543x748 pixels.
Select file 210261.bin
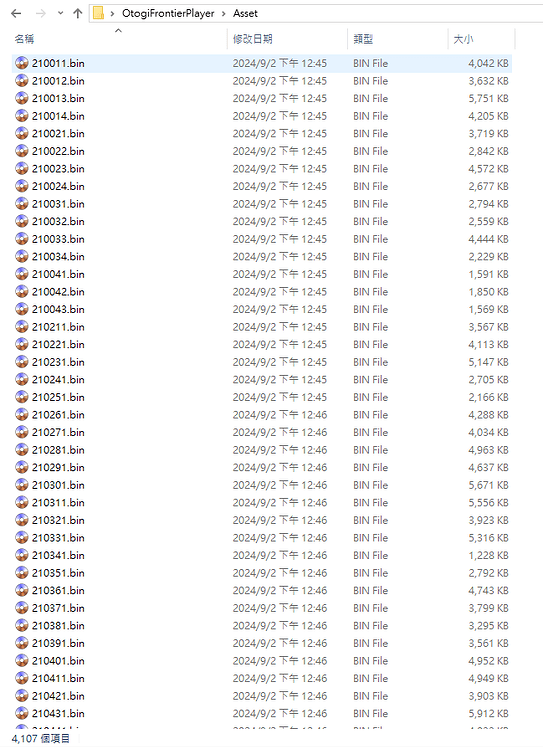[261, 415]
